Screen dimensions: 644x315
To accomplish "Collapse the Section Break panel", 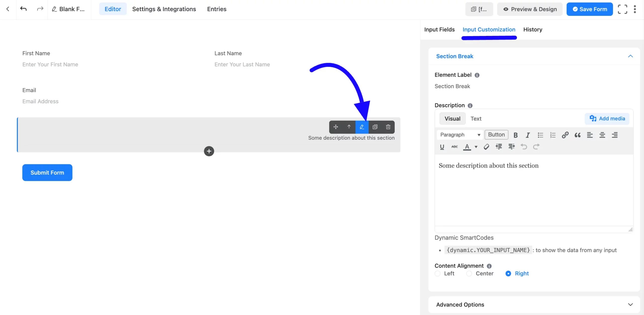I will coord(630,56).
